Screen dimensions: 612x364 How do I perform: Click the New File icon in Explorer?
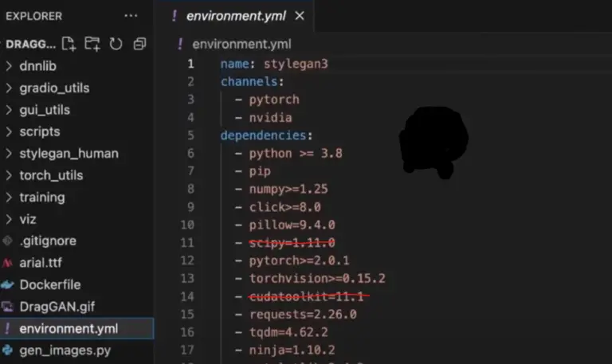[x=69, y=44]
